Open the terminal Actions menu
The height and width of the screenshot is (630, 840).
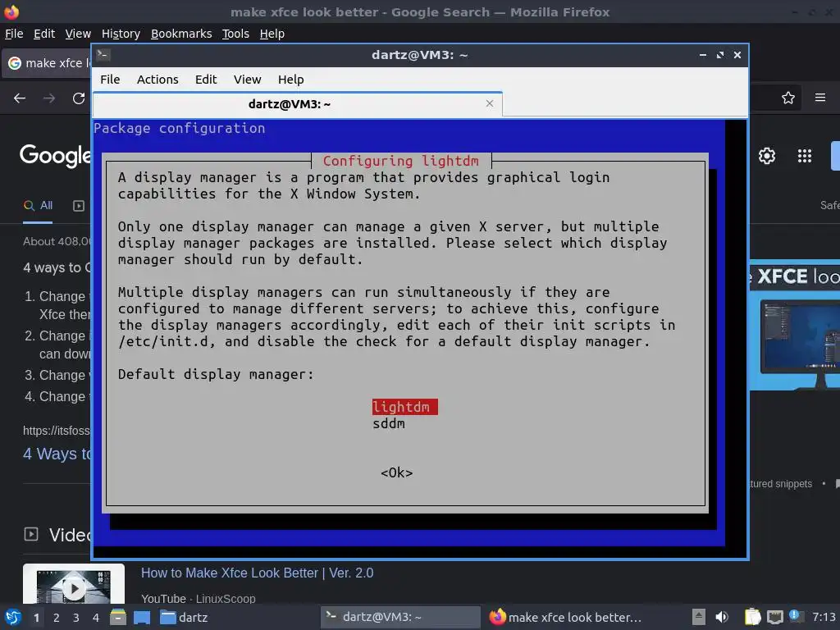click(157, 80)
